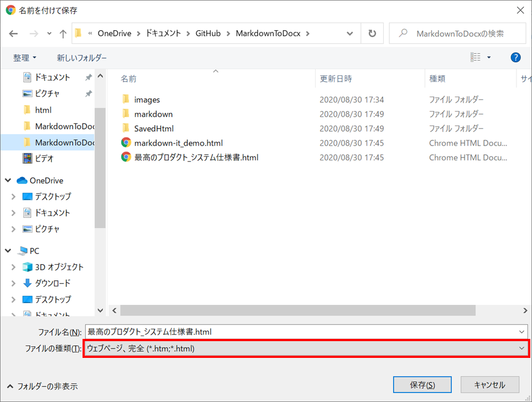Select ビデオ in the sidebar
The image size is (532, 402).
pos(45,159)
